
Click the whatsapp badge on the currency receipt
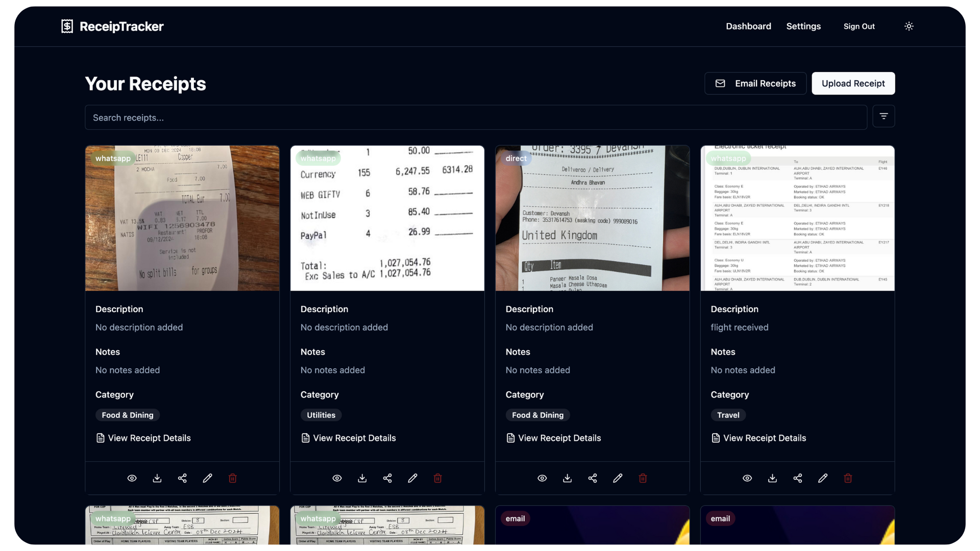click(x=318, y=158)
